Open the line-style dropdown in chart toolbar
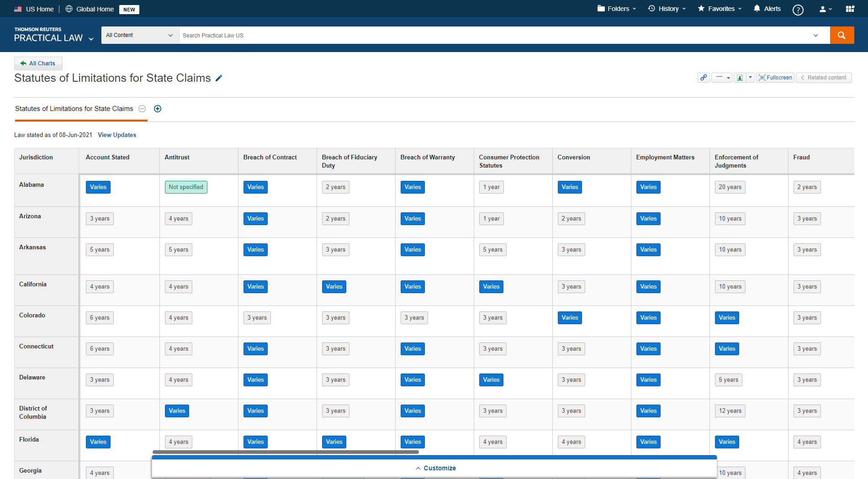Screen dimensions: 868x479 [x=722, y=78]
